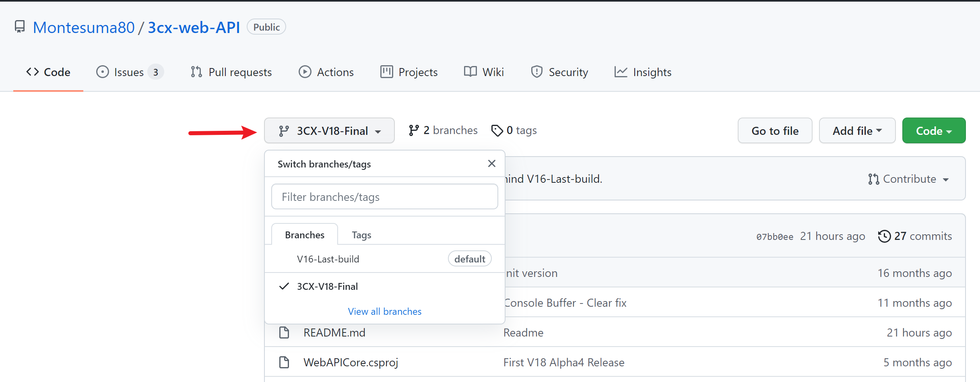Image resolution: width=980 pixels, height=382 pixels.
Task: Close the Switch branches/tags popup
Action: point(492,163)
